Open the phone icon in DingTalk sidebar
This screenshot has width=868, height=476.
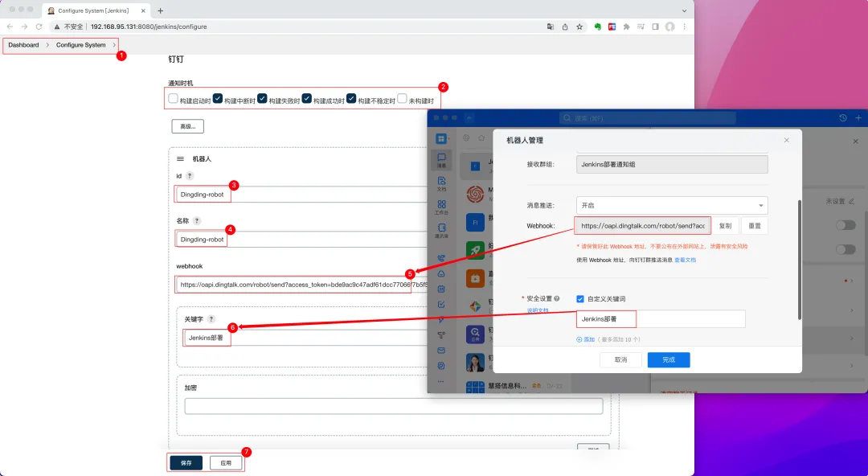[441, 258]
